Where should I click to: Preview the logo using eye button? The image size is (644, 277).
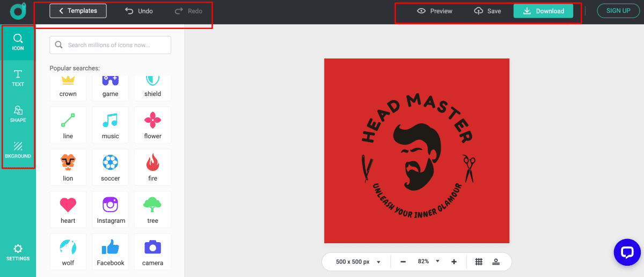(x=435, y=11)
